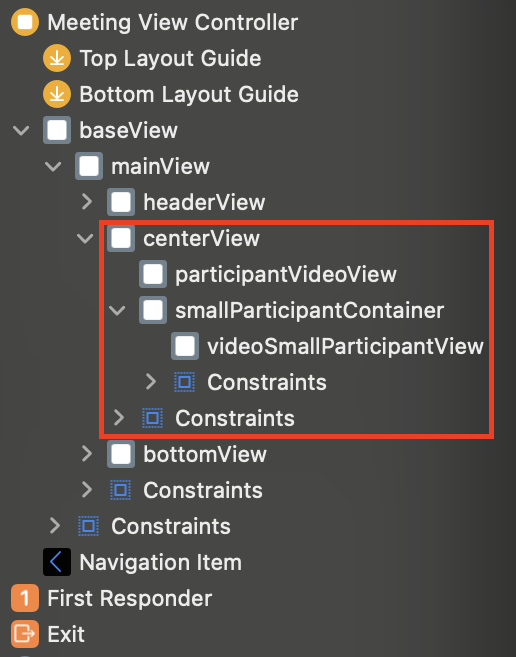Collapse the smallParticipantContainer node
The height and width of the screenshot is (657, 516).
coord(117,310)
